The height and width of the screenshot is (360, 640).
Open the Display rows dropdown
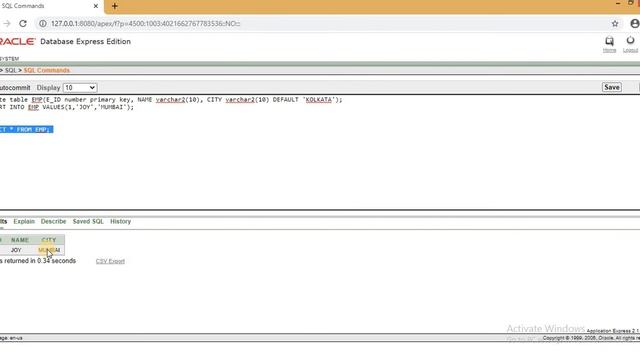click(x=80, y=88)
